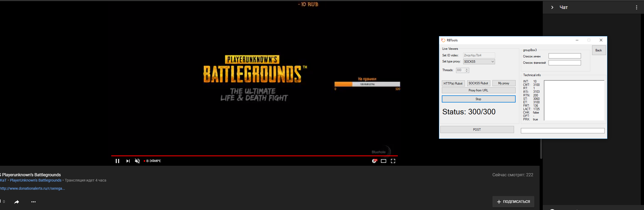Open video quality settings gear
The image size is (644, 210).
tap(374, 161)
